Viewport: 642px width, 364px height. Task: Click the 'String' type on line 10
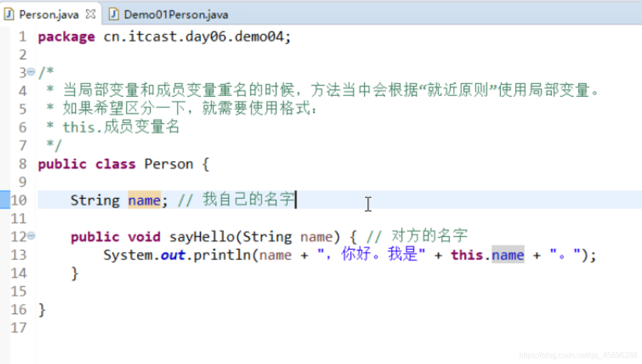[95, 200]
